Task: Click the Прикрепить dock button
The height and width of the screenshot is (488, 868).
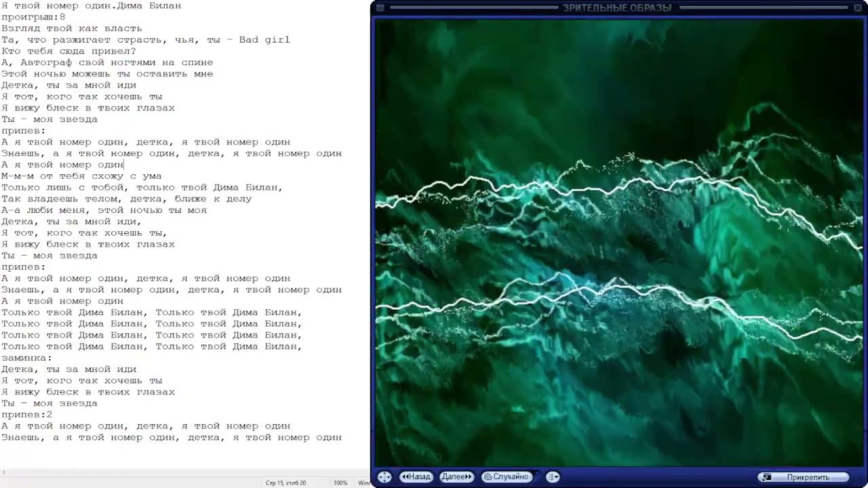Action: (x=803, y=477)
